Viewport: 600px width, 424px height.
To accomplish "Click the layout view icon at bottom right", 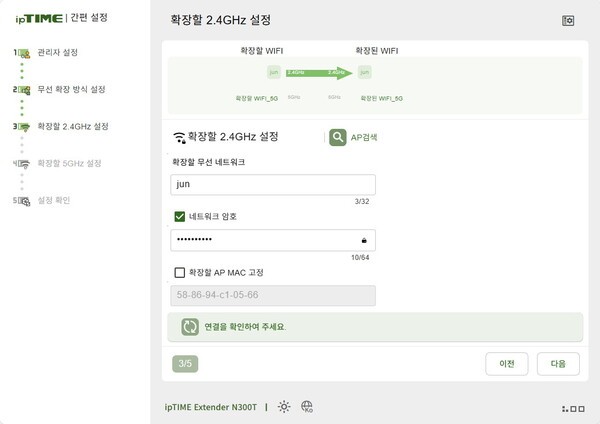I will [573, 409].
